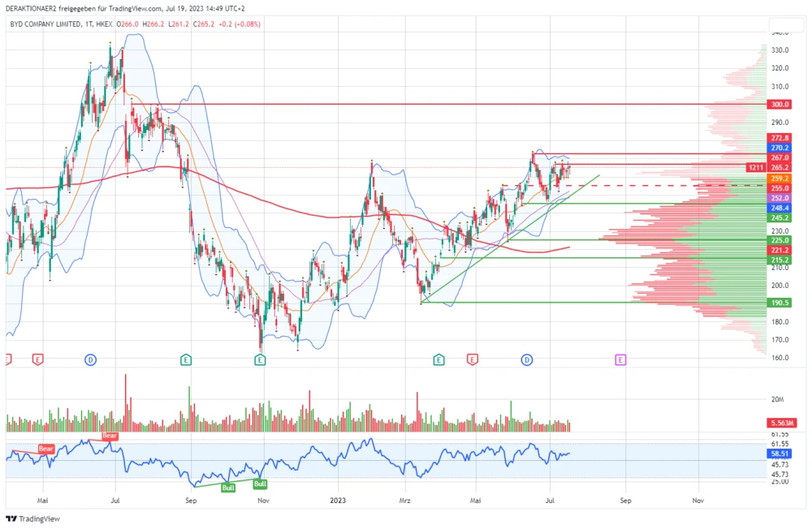Click the green 190.5 support price label

[x=780, y=303]
